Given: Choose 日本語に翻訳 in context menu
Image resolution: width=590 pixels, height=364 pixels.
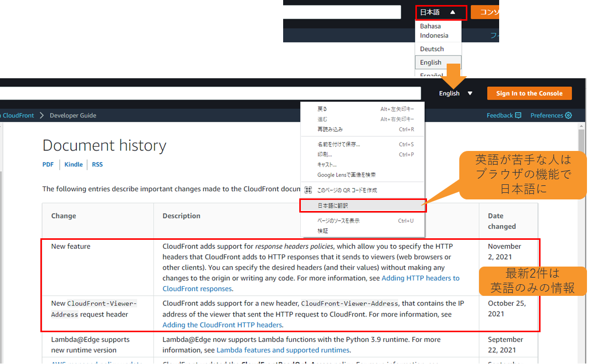Looking at the screenshot, I should coord(363,205).
